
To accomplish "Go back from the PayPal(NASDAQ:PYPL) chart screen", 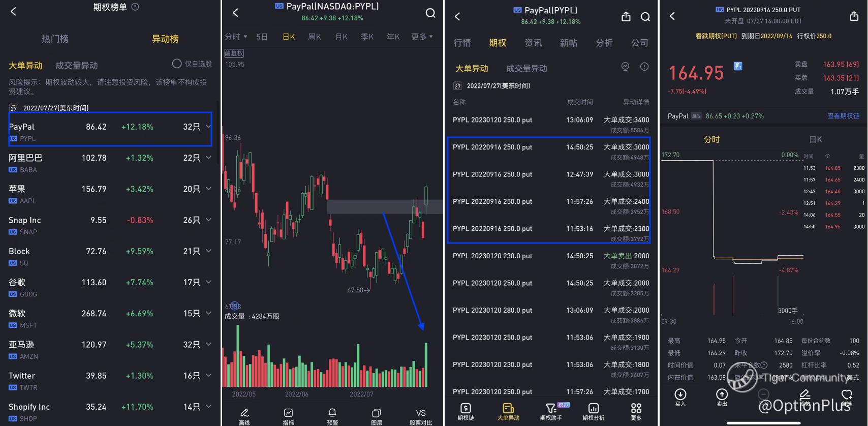I will tap(235, 13).
